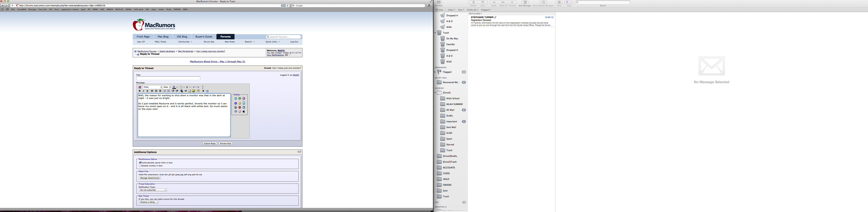
Task: Click the Reply All icon in Mail toolbar
Action: pyautogui.click(x=503, y=2)
